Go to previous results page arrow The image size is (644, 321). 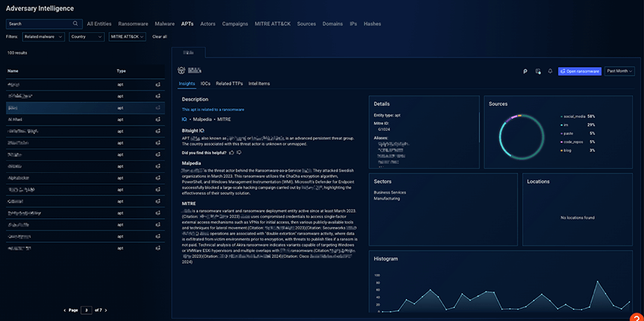(66, 310)
